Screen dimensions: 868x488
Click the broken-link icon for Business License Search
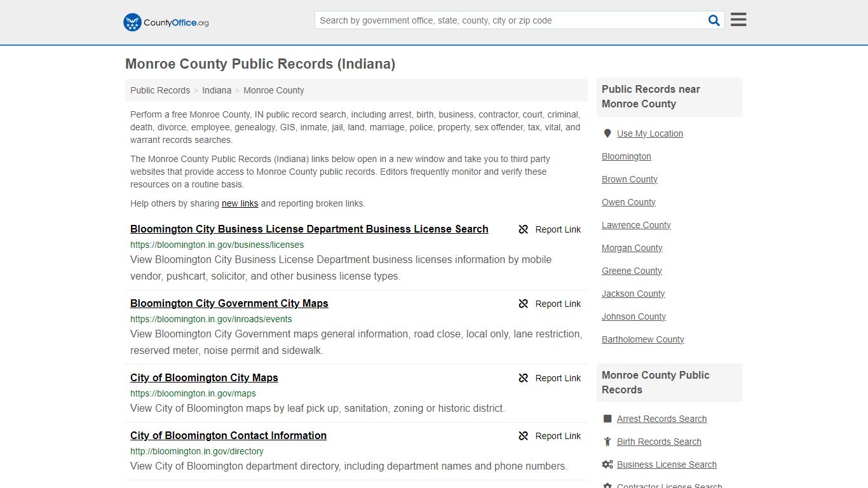pos(524,229)
